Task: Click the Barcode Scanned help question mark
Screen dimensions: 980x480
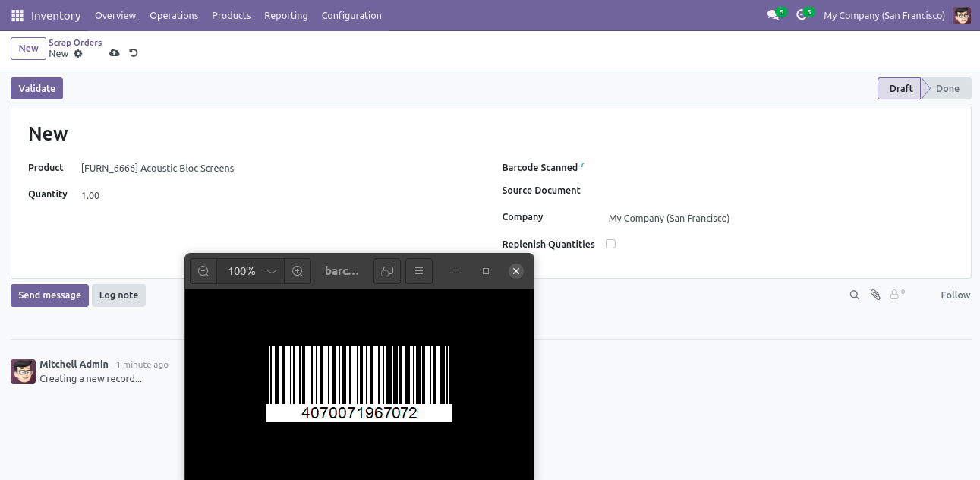Action: [582, 165]
